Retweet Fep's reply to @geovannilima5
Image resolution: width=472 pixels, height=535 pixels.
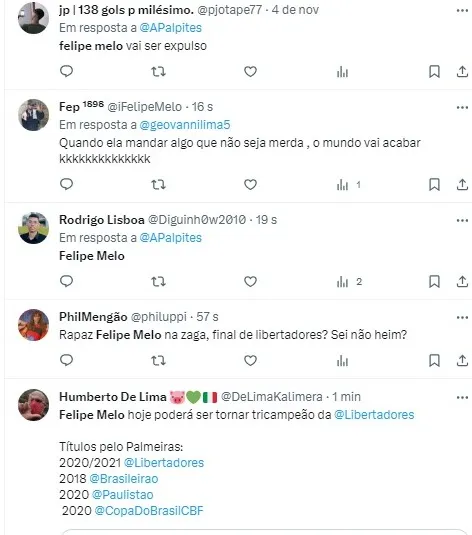[158, 185]
